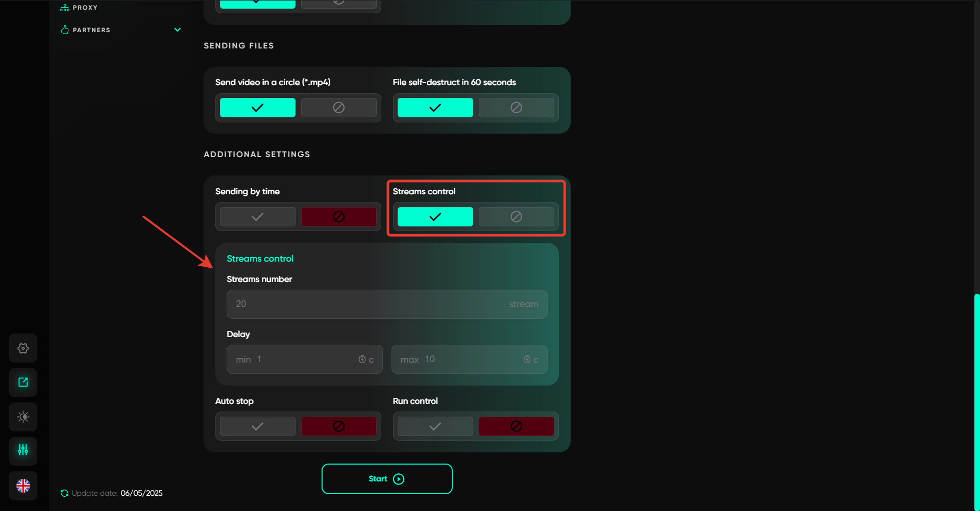The height and width of the screenshot is (511, 980).
Task: Click the update date refresh icon
Action: 64,493
